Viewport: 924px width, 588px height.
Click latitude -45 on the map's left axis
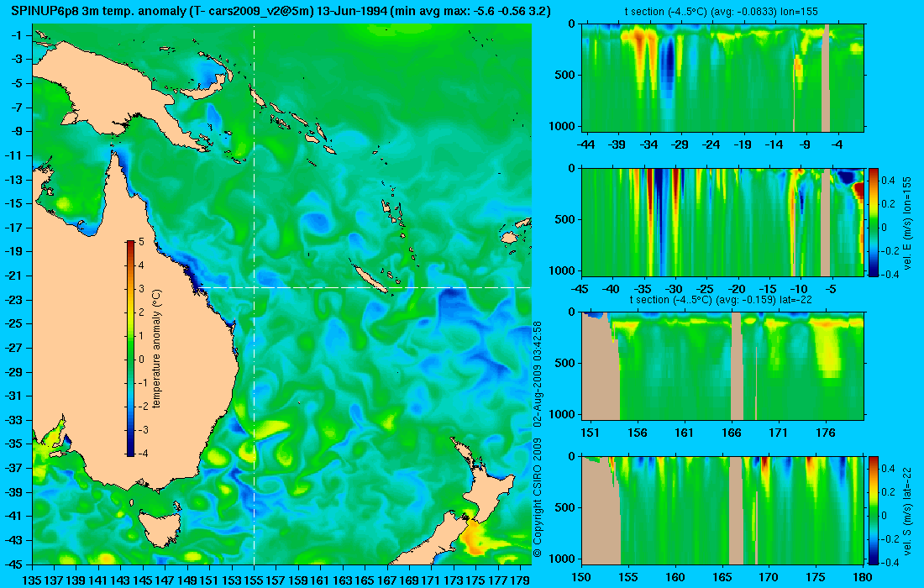15,564
